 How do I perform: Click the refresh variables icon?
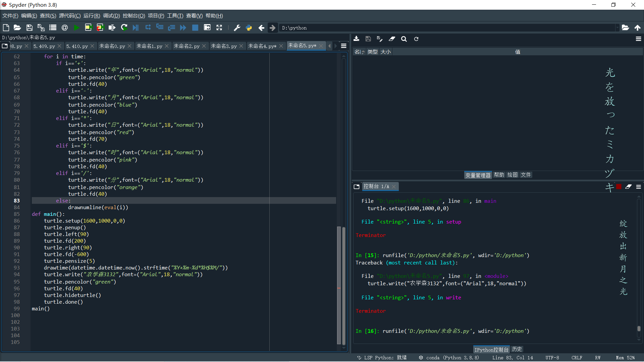(x=416, y=39)
